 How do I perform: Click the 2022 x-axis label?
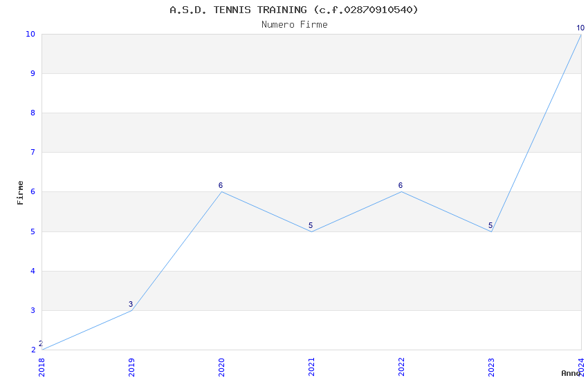pos(402,368)
